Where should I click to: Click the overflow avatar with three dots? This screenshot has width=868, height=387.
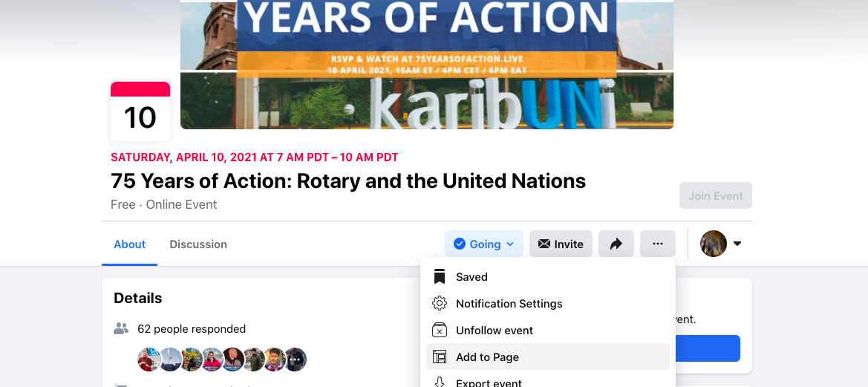pyautogui.click(x=296, y=360)
